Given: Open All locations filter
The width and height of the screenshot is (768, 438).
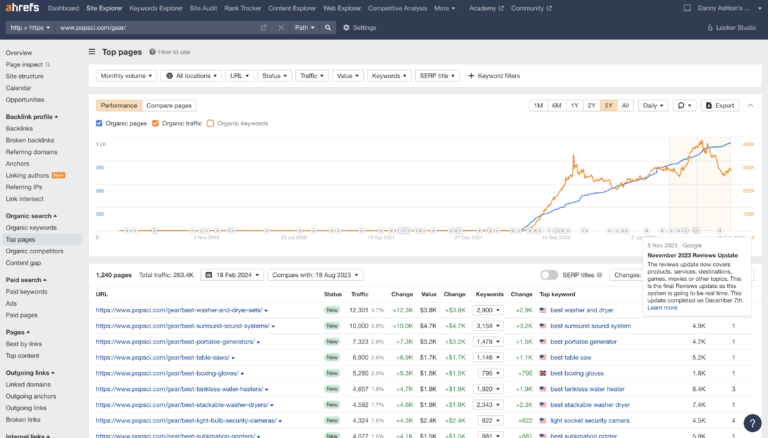Looking at the screenshot, I should click(x=191, y=76).
